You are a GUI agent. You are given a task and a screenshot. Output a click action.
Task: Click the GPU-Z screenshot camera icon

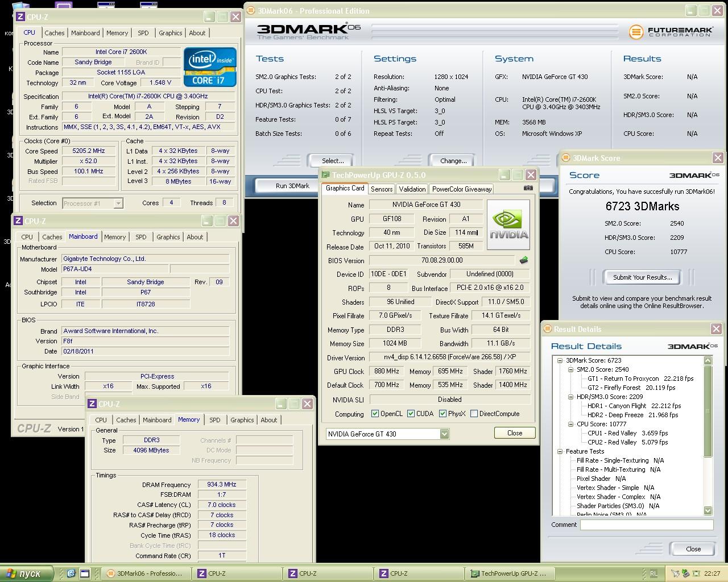coord(528,188)
